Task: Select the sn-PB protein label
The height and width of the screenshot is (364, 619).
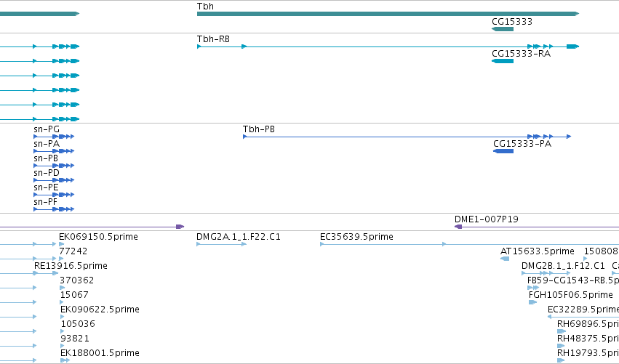Action: tap(46, 158)
